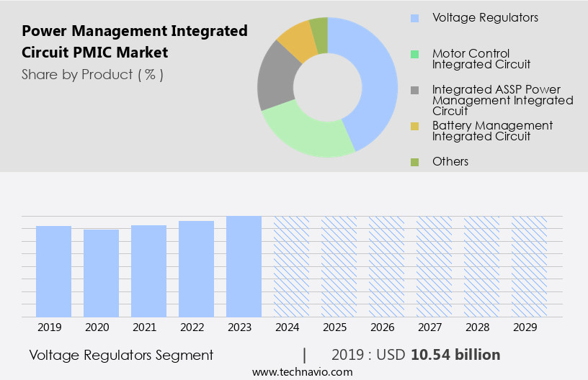Select the Motor Control Integrated Circuit label

tap(481, 59)
